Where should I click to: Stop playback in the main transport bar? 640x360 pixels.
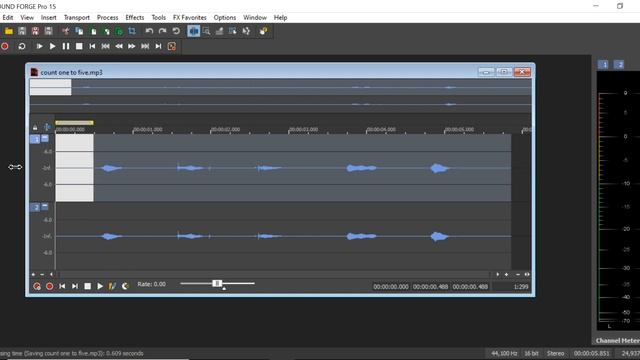79,47
